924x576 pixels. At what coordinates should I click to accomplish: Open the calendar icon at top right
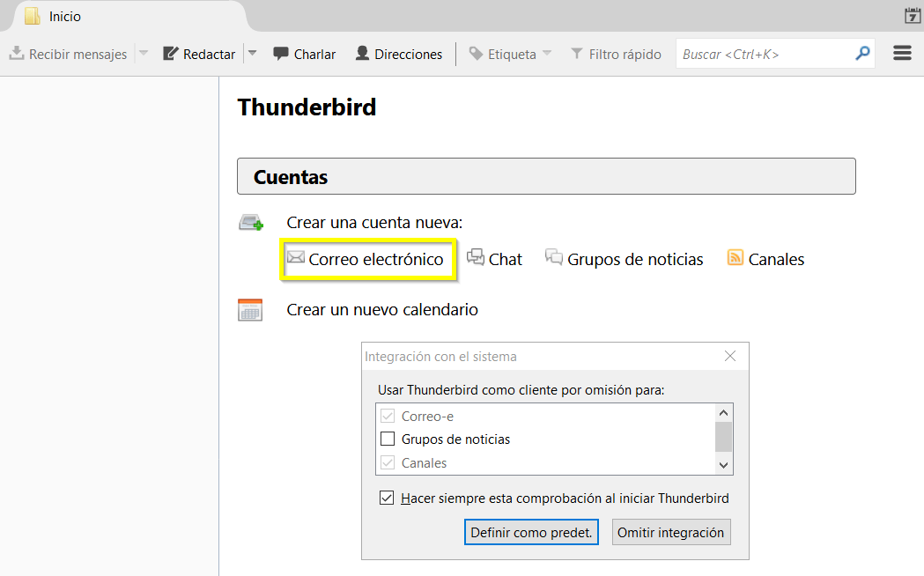coord(913,16)
